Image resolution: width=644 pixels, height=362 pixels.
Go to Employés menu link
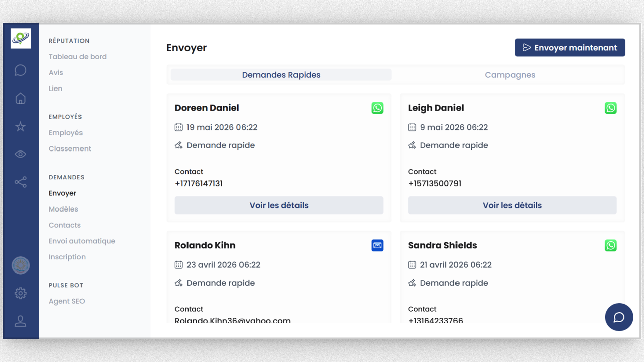pyautogui.click(x=65, y=133)
